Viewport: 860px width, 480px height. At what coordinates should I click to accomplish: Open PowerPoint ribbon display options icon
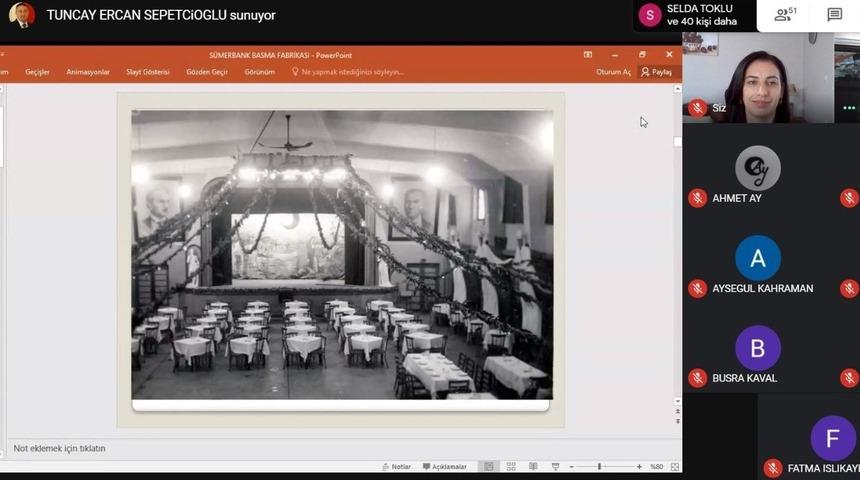click(x=588, y=55)
